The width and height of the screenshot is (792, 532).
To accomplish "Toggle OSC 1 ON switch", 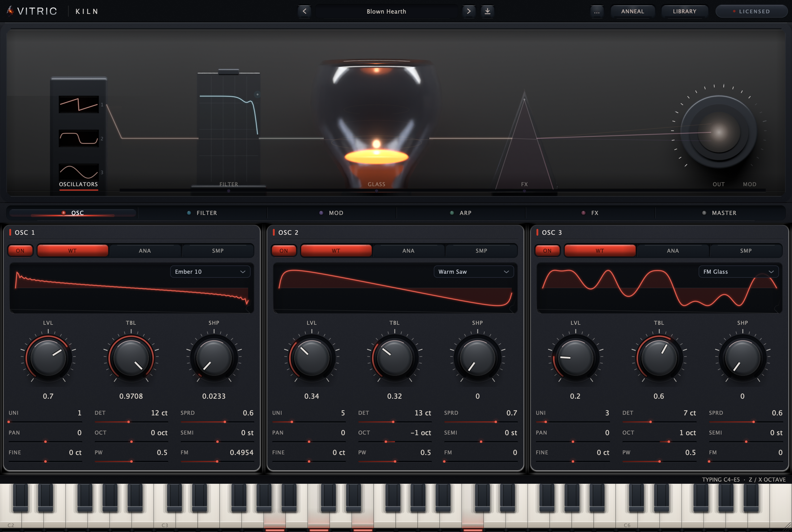I will (x=20, y=251).
